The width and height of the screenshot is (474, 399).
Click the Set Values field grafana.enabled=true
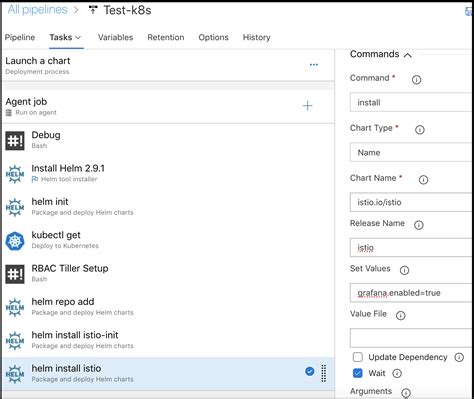pos(411,293)
